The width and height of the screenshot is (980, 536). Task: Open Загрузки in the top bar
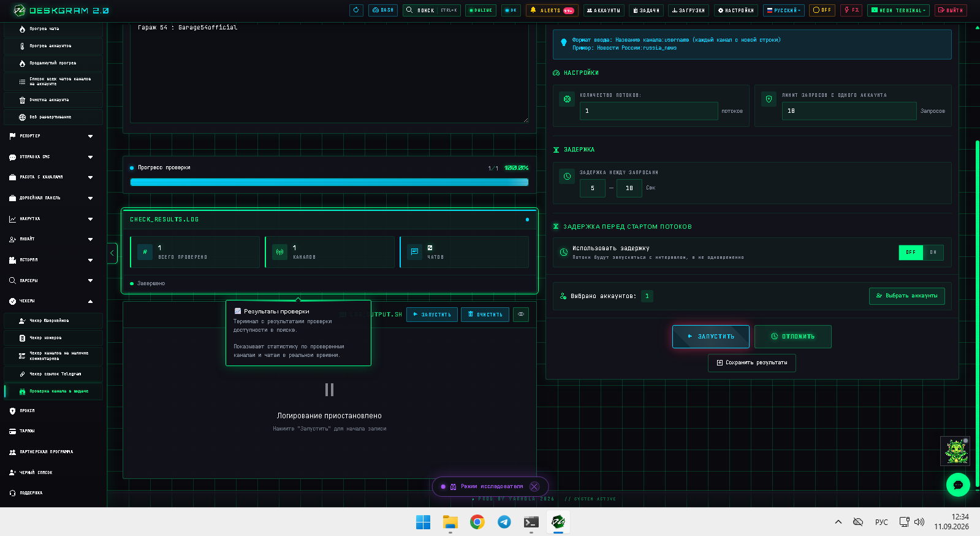click(x=688, y=10)
